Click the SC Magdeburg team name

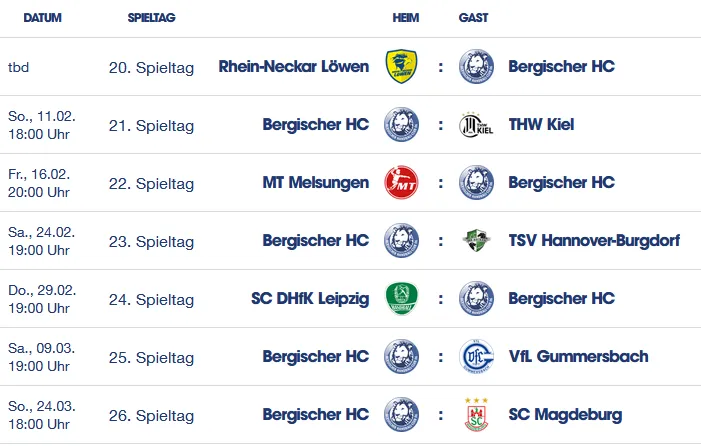coord(565,415)
